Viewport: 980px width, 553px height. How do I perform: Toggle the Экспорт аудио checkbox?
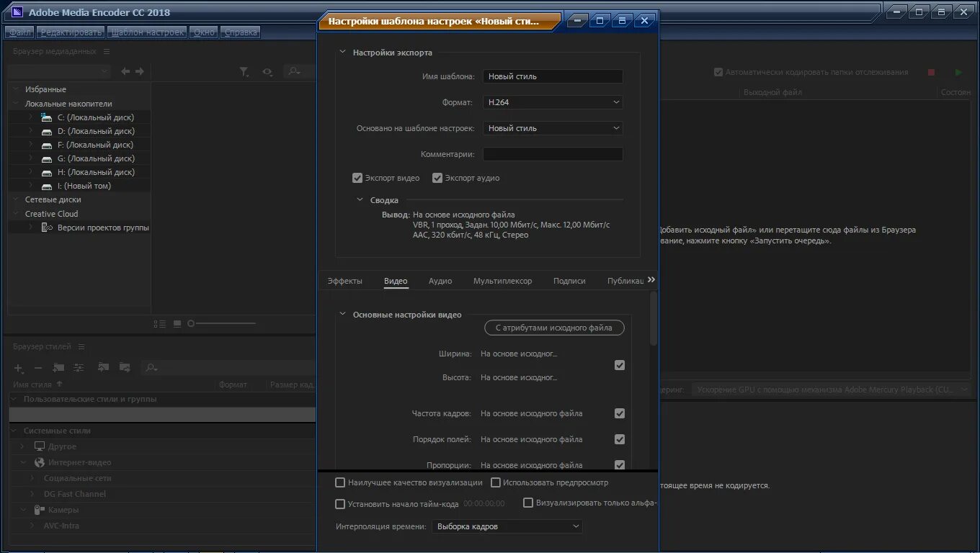[x=437, y=178]
